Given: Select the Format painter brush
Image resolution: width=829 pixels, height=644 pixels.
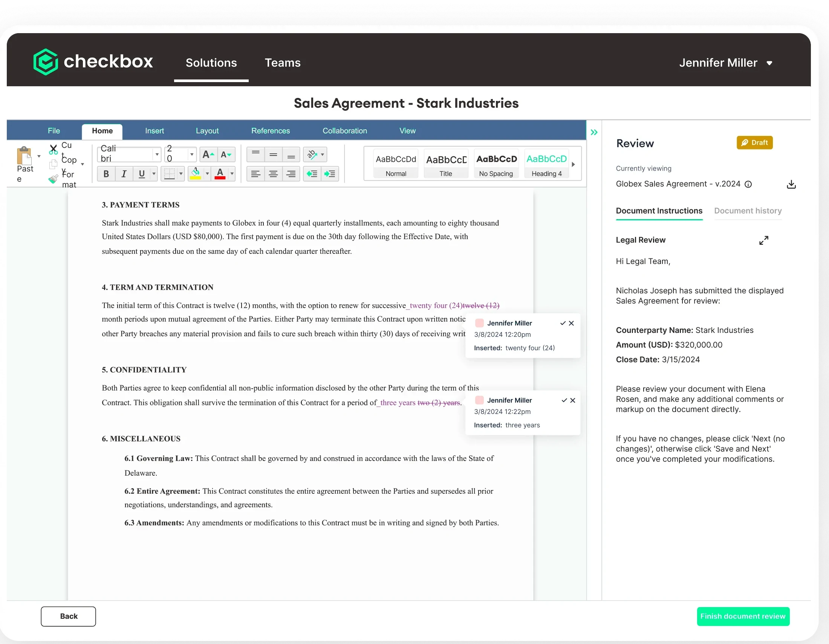Looking at the screenshot, I should click(53, 179).
